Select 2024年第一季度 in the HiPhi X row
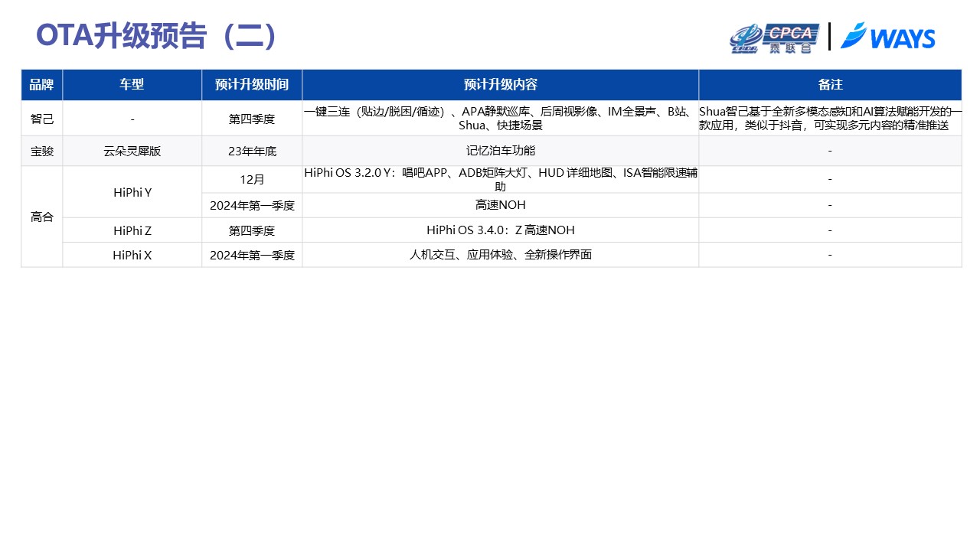This screenshot has width=980, height=551. pos(252,255)
